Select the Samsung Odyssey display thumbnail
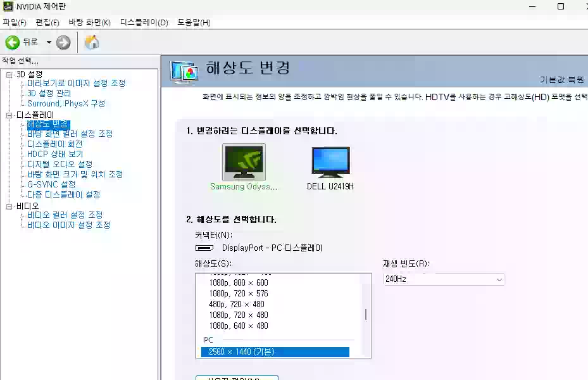 coord(244,162)
